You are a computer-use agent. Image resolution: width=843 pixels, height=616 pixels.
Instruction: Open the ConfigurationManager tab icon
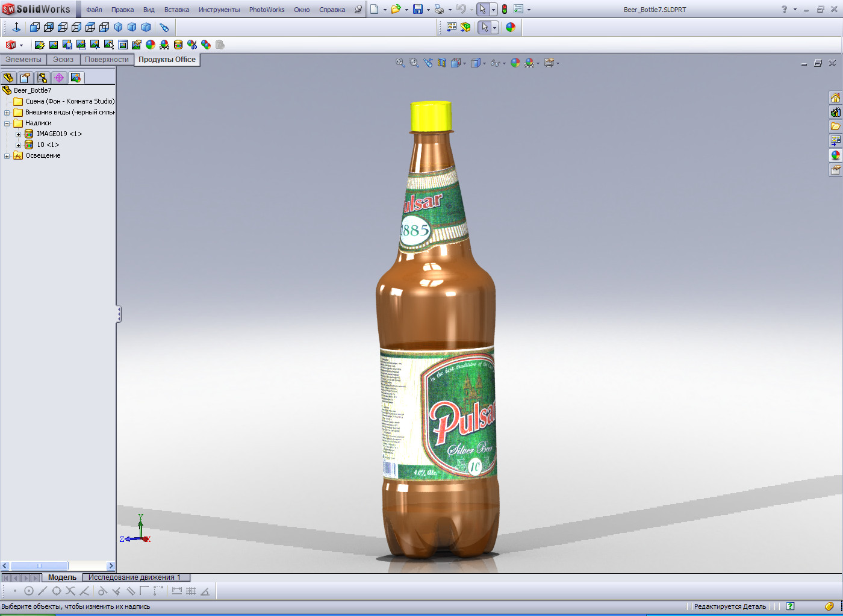(x=42, y=78)
